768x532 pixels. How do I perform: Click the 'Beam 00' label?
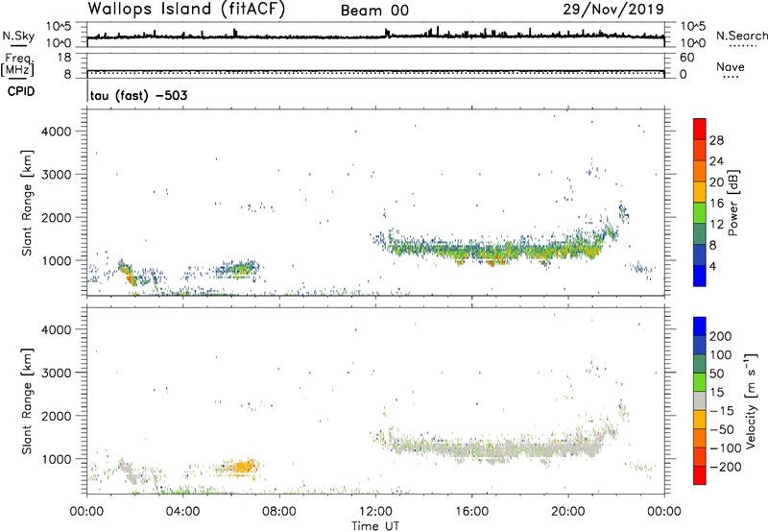point(374,11)
